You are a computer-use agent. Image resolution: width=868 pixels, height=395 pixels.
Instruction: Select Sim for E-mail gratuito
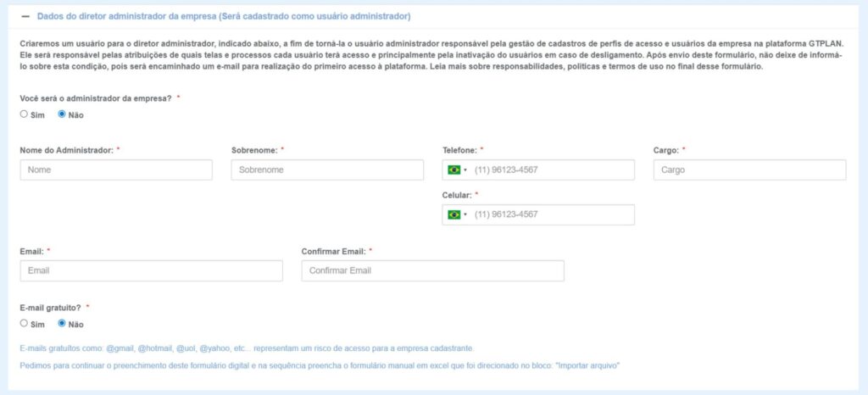23,323
